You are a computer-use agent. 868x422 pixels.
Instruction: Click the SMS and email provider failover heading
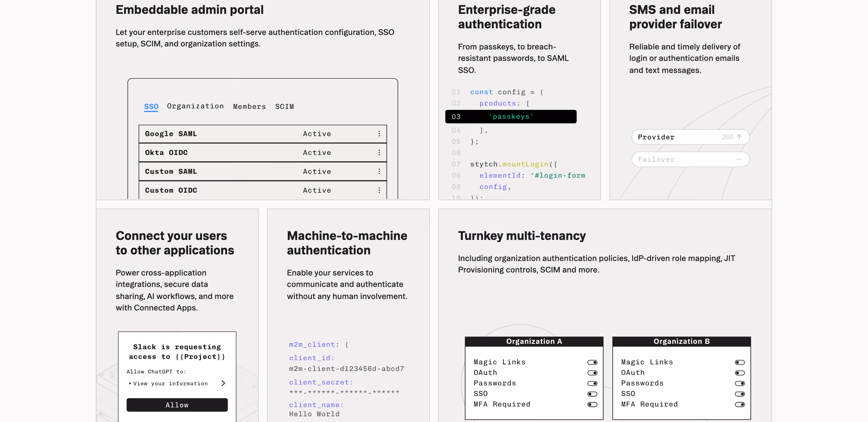tap(675, 17)
